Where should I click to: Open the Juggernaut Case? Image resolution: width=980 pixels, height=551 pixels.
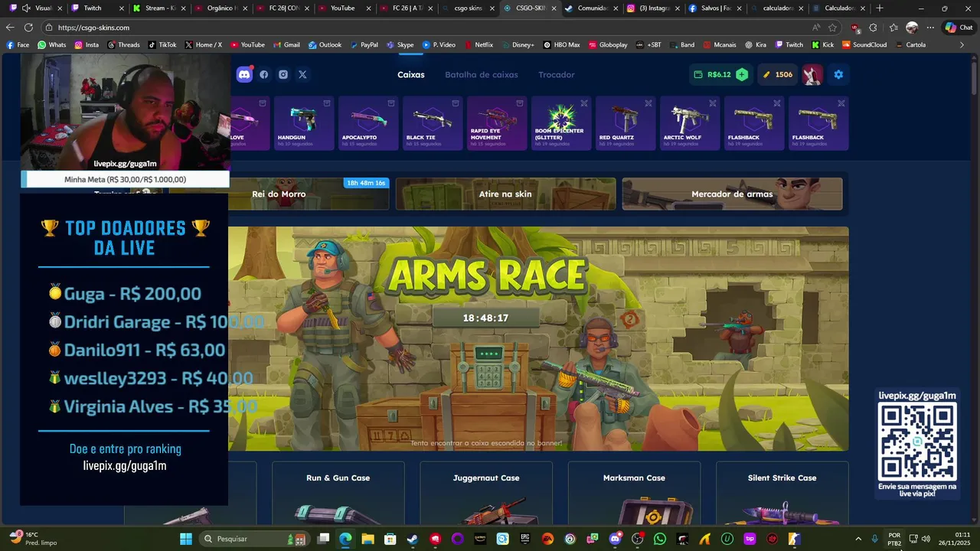486,493
